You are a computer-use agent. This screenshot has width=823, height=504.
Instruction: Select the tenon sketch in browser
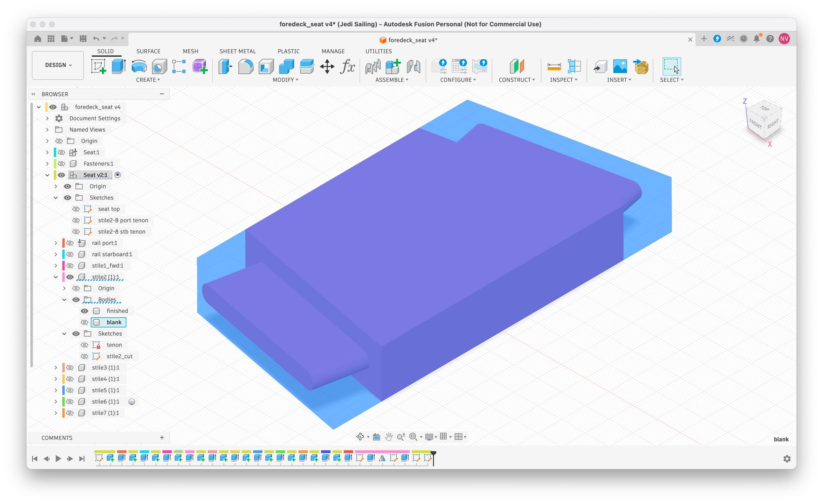click(x=114, y=345)
